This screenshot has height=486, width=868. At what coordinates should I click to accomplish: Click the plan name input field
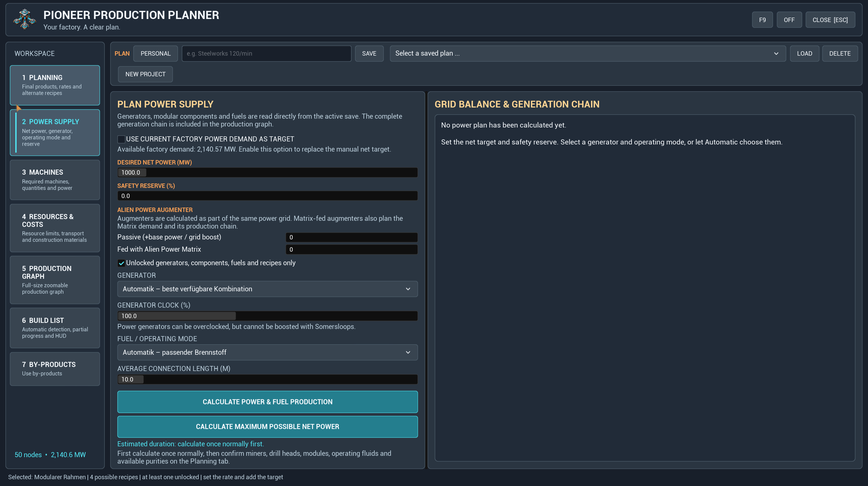[267, 53]
